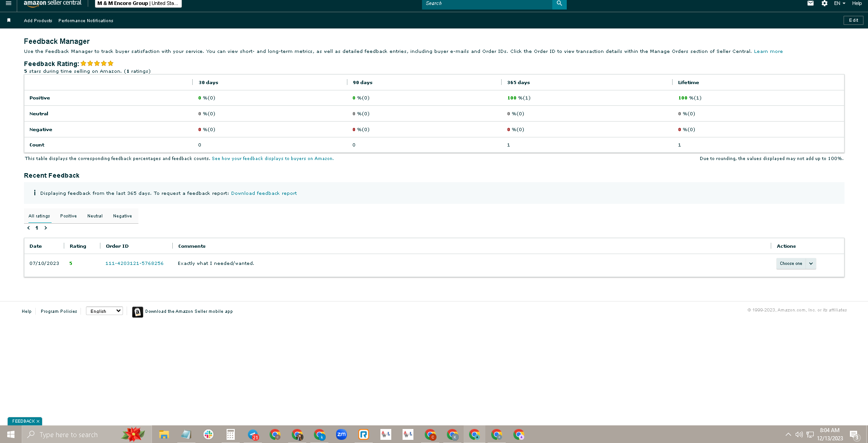868x443 pixels.
Task: Show hidden system tray icons
Action: (x=788, y=434)
